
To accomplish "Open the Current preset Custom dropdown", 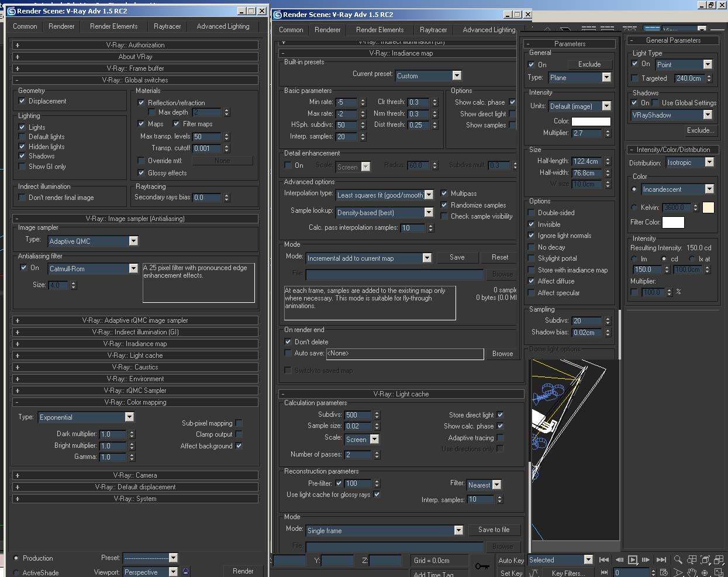I will pos(457,75).
